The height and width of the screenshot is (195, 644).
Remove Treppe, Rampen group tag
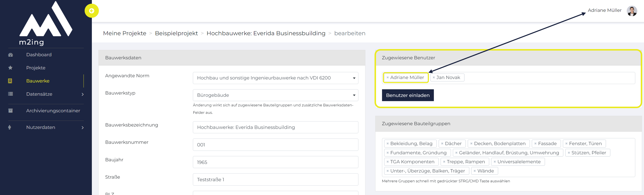click(x=444, y=162)
